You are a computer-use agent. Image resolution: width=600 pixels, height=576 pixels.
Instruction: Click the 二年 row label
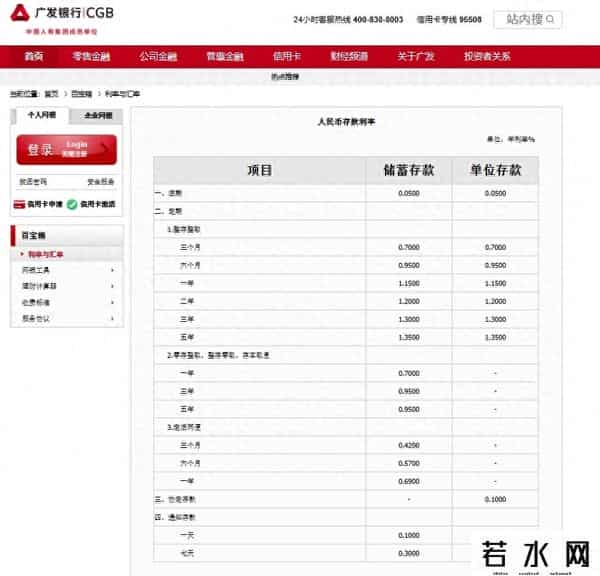187,301
